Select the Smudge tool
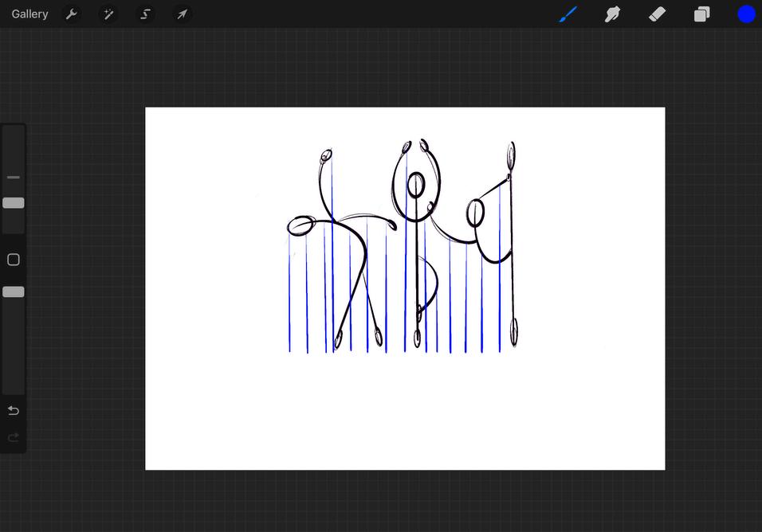 tap(612, 14)
